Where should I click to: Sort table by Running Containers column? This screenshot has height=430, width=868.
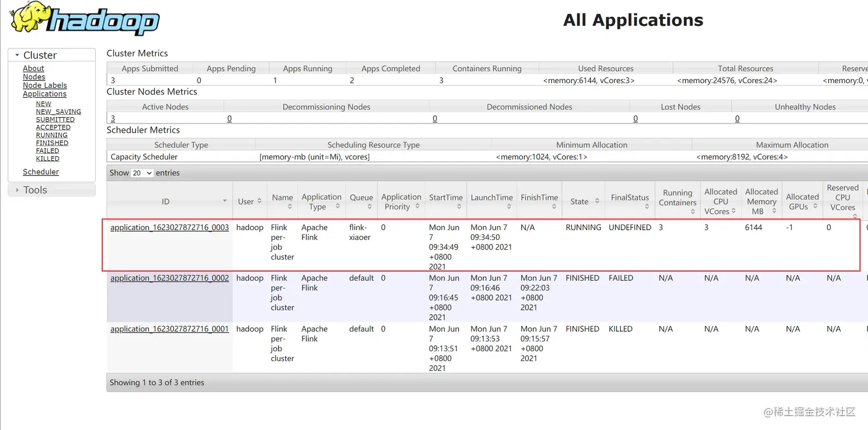(678, 202)
